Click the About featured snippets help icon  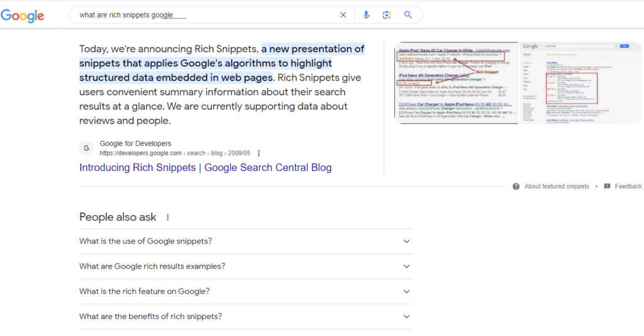(x=516, y=186)
